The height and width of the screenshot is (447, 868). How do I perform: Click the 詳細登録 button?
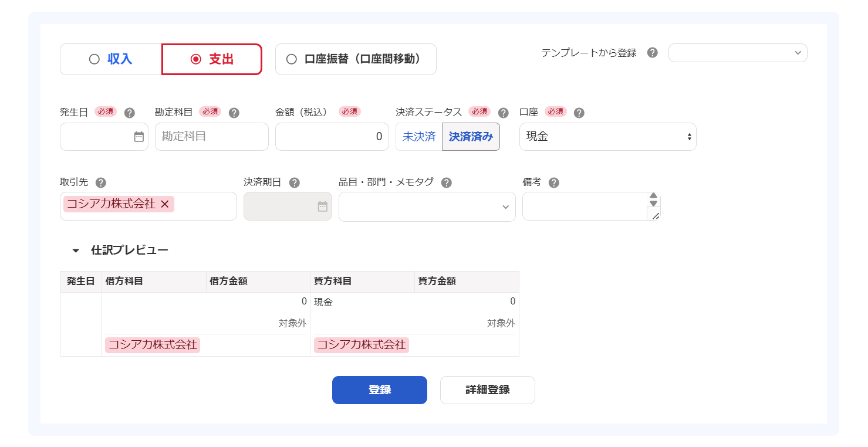pos(488,390)
